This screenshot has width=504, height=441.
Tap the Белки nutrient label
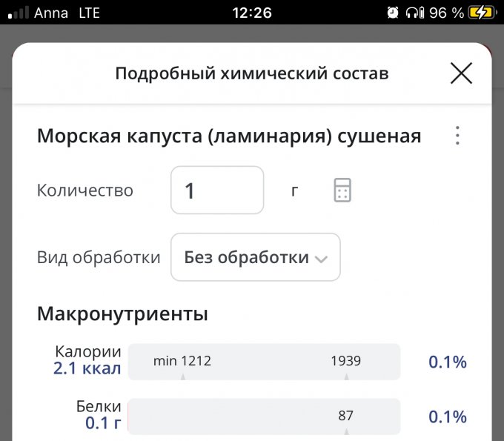pos(98,406)
